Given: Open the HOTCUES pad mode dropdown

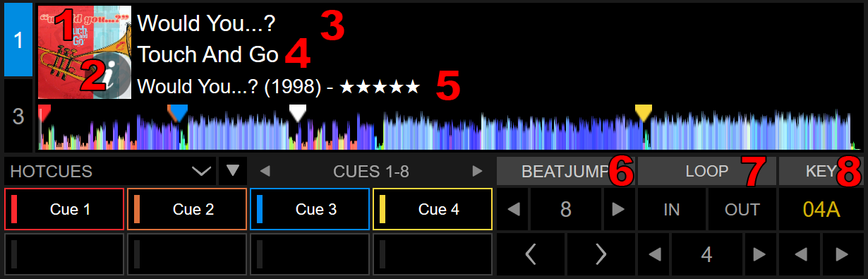Looking at the screenshot, I should click(110, 171).
